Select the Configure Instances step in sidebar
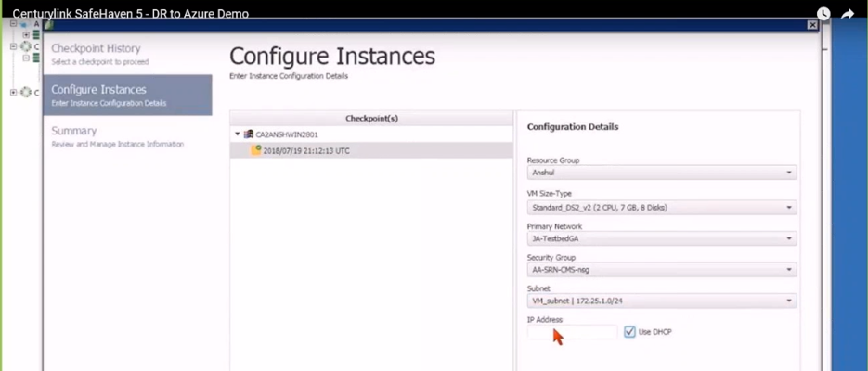868x371 pixels. (x=127, y=96)
